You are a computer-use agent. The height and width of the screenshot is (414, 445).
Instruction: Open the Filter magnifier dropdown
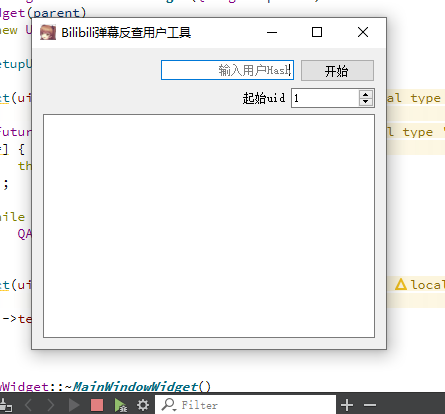[x=169, y=405]
